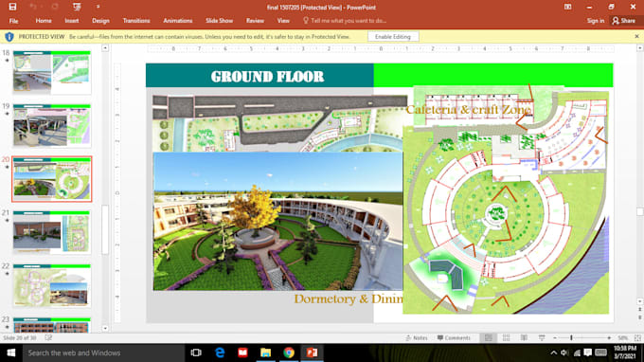Click Sign in at top right
The image size is (644, 362).
coord(595,21)
